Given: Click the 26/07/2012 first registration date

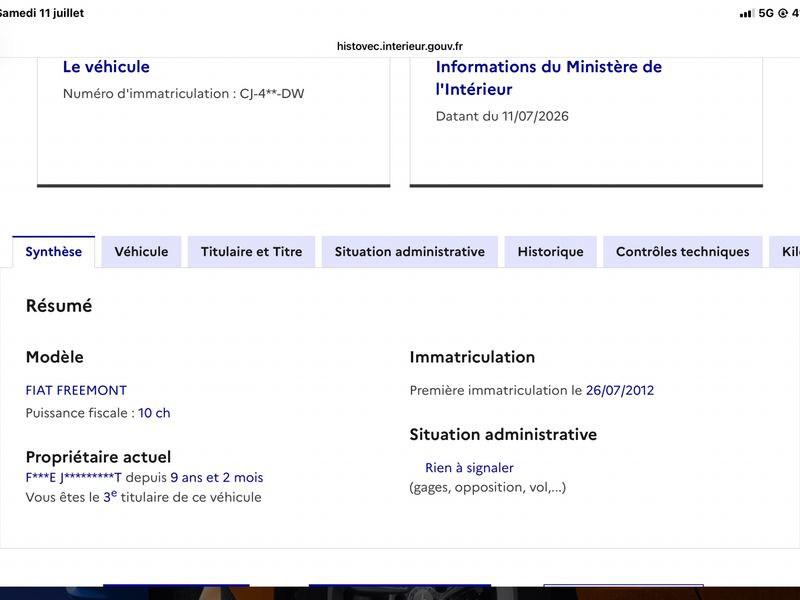Looking at the screenshot, I should coord(619,390).
